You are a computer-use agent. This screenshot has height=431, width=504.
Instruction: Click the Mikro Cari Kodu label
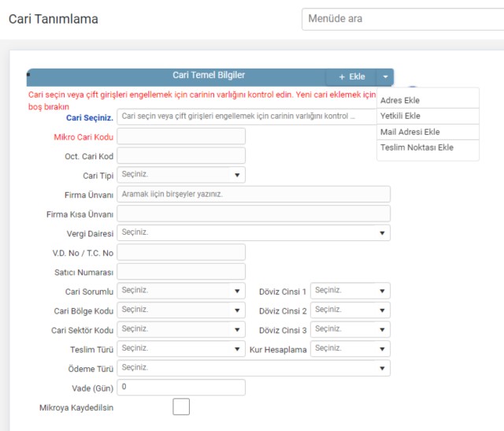point(83,137)
